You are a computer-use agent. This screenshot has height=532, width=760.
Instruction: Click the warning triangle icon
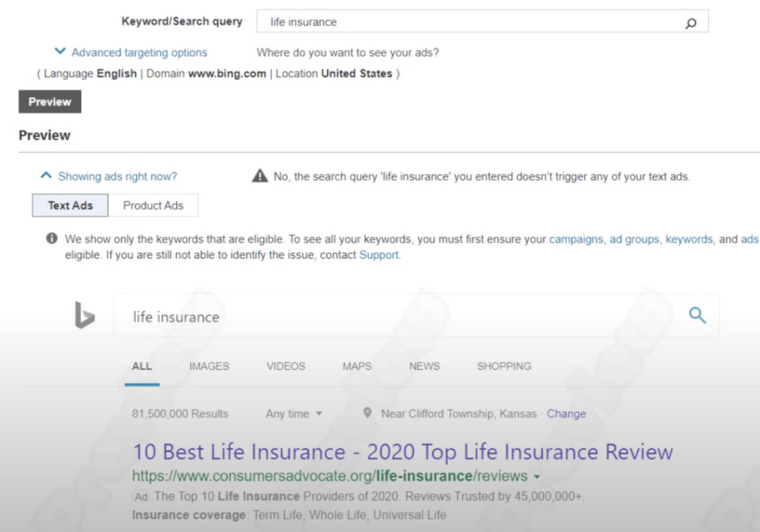click(260, 175)
